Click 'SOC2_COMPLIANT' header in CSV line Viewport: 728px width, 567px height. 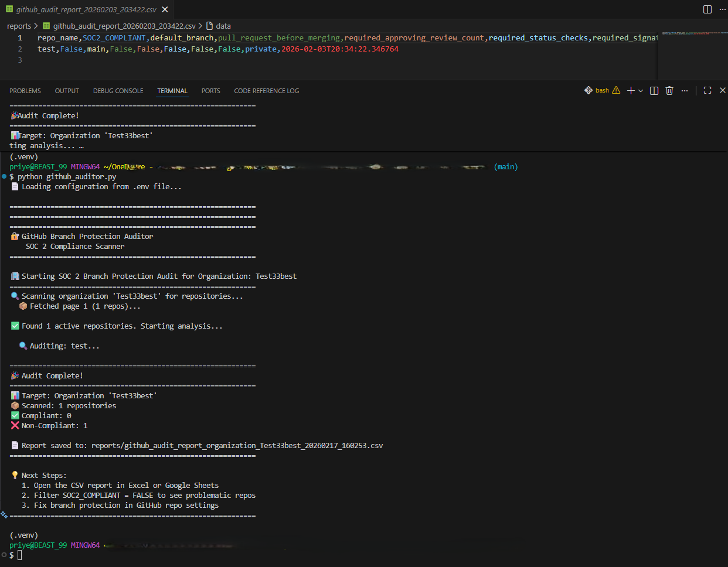114,37
